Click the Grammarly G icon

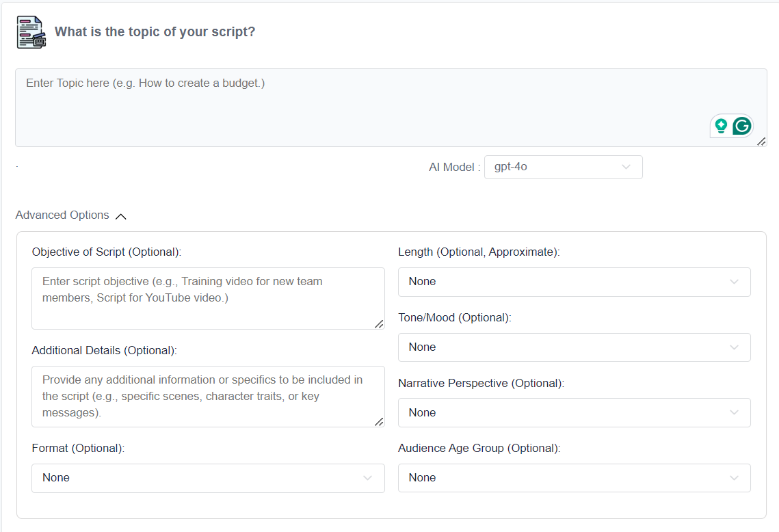(x=743, y=126)
